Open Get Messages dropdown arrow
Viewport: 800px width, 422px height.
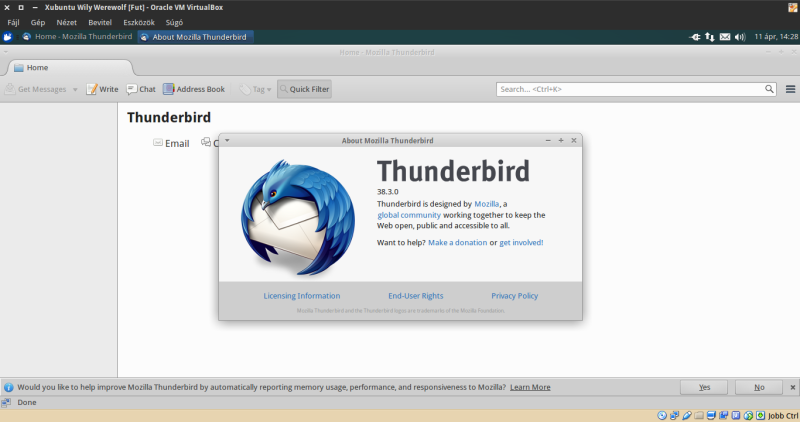pyautogui.click(x=75, y=89)
